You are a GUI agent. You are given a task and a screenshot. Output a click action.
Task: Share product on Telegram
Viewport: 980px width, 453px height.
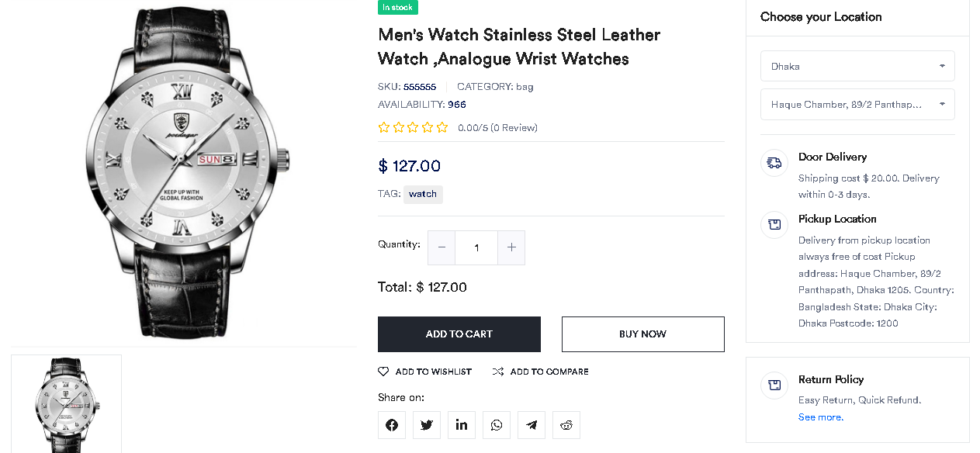[x=532, y=425]
